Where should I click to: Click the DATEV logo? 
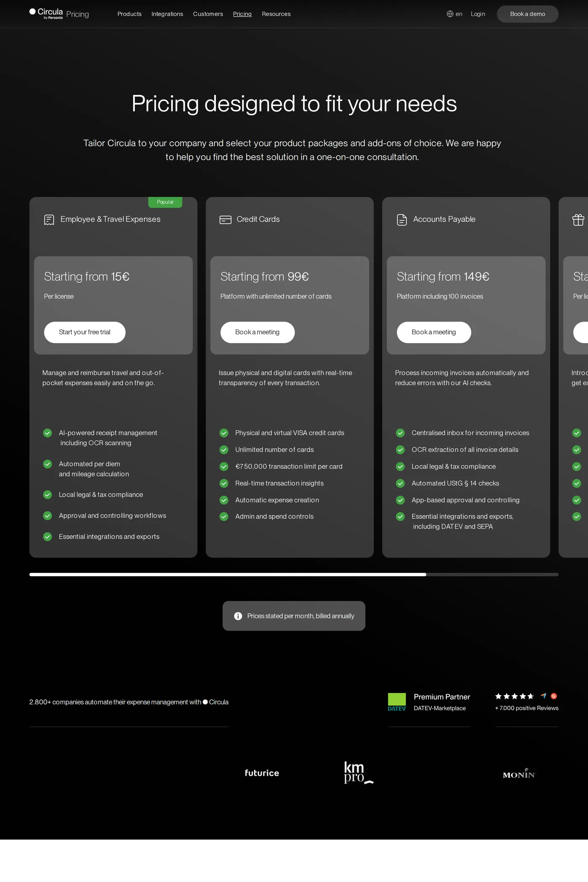(397, 702)
